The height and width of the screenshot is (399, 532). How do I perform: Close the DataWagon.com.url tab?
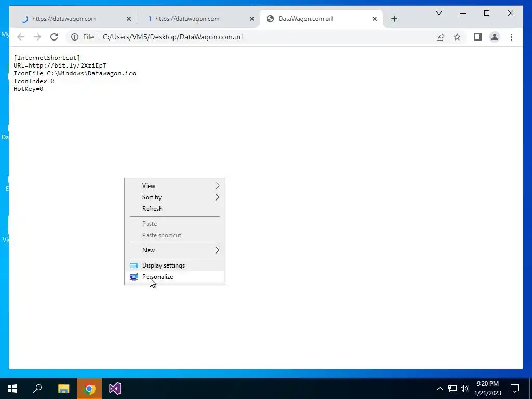point(374,19)
